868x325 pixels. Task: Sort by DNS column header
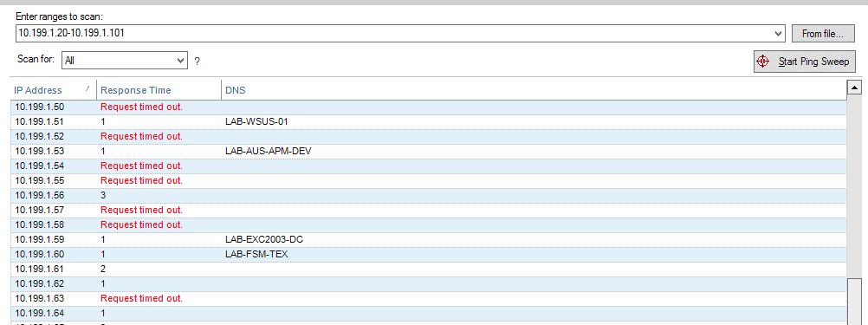(x=534, y=90)
